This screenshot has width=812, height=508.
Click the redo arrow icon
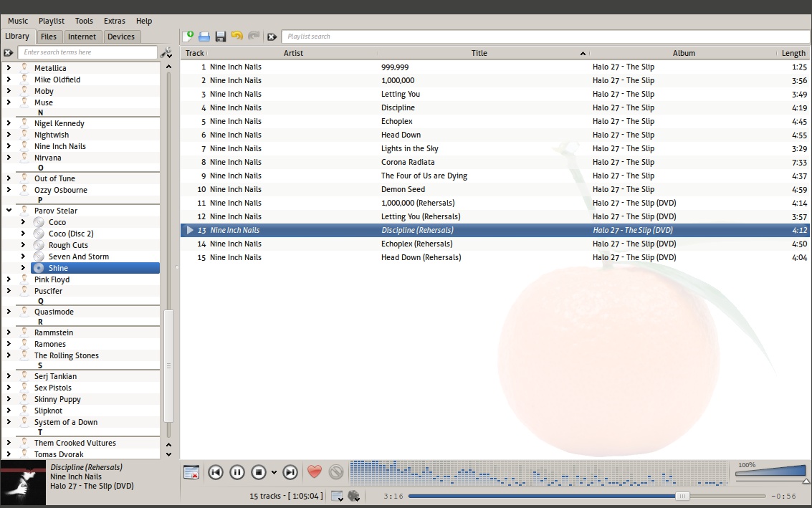click(254, 36)
